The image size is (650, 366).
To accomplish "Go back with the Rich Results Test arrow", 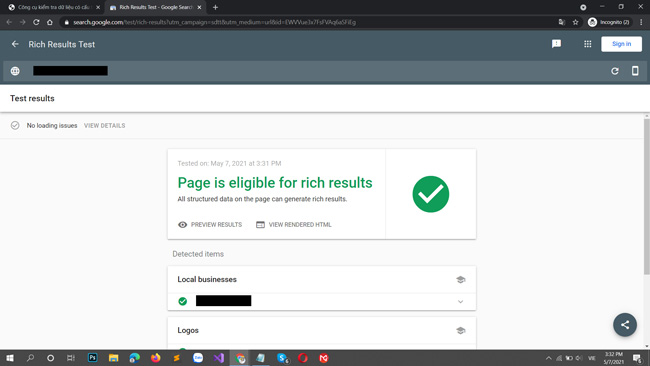I will 15,44.
